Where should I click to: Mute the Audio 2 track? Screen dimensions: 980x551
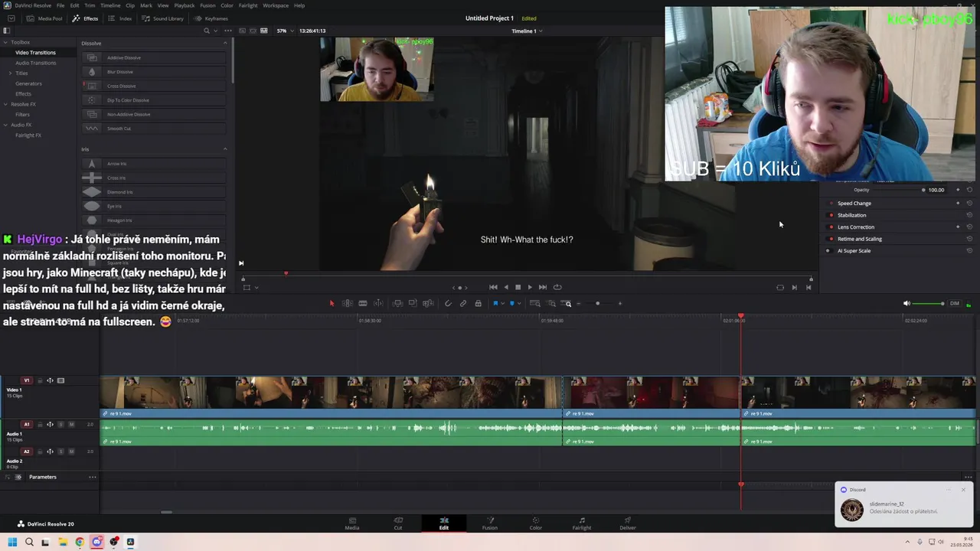click(x=72, y=452)
